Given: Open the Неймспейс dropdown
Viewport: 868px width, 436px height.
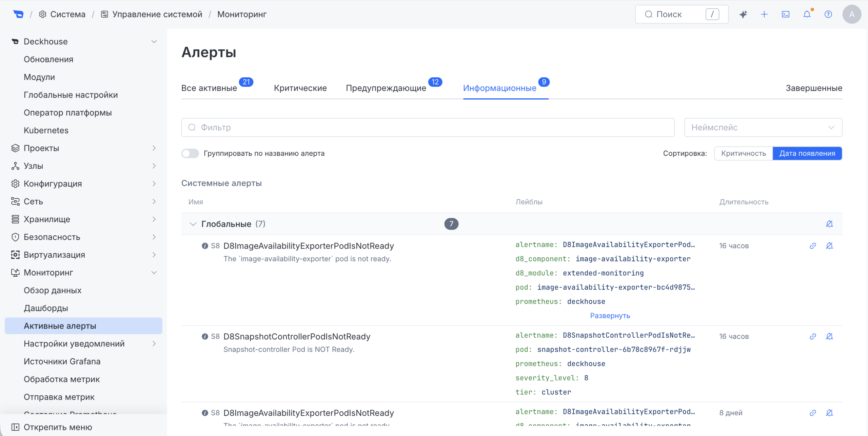Looking at the screenshot, I should point(763,127).
